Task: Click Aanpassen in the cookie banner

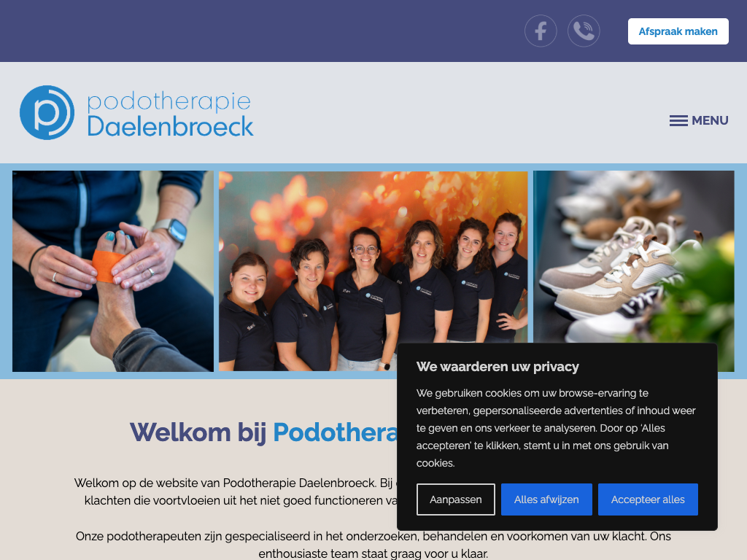Action: 455,499
